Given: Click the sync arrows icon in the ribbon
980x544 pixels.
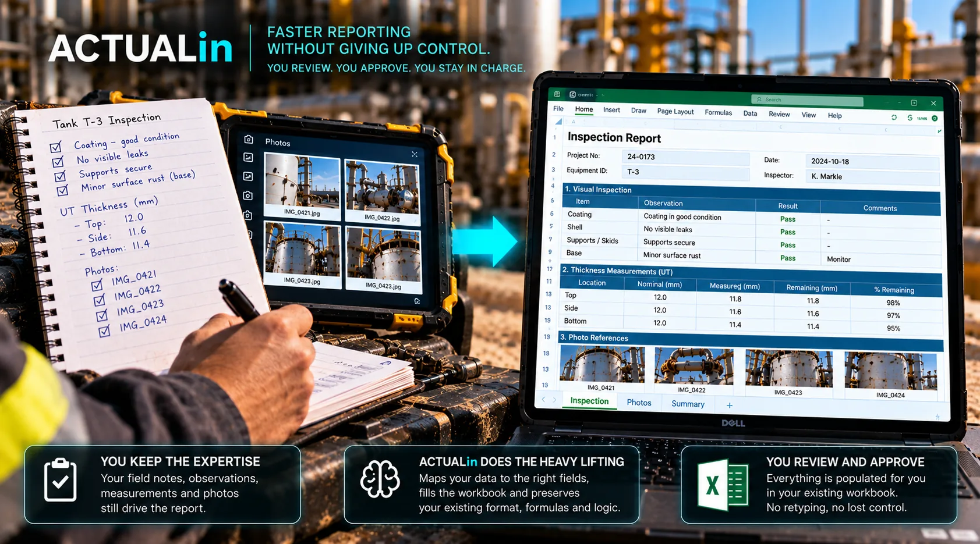Looking at the screenshot, I should (x=894, y=118).
